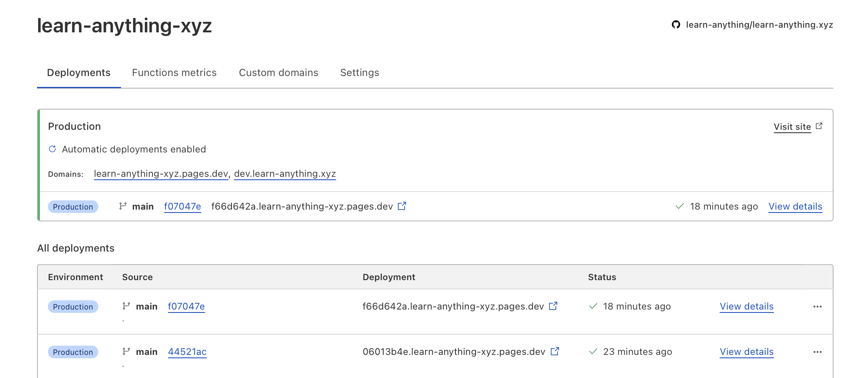Switch to the Functions metrics tab
Image resolution: width=868 pixels, height=378 pixels.
click(174, 73)
